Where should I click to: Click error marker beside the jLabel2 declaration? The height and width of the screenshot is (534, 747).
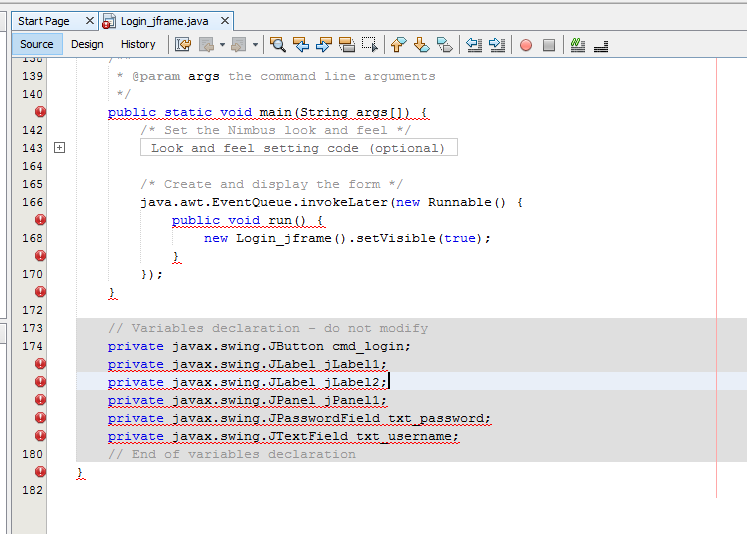pos(40,382)
